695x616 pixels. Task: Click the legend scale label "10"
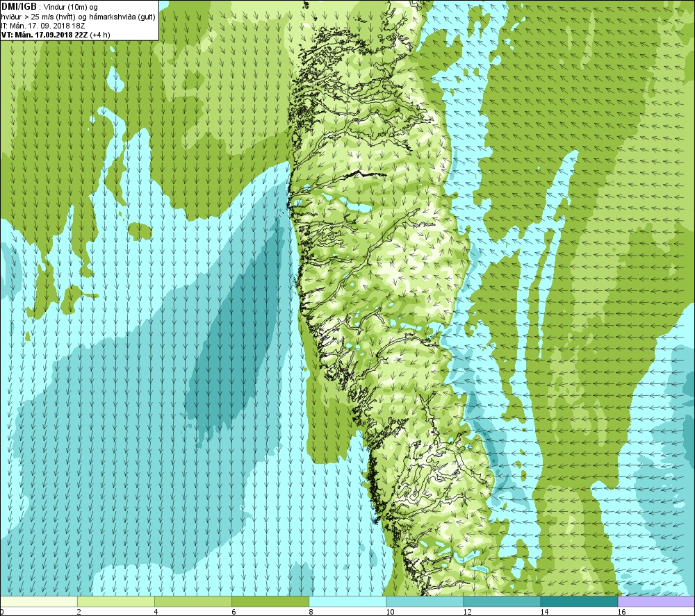[x=390, y=612]
